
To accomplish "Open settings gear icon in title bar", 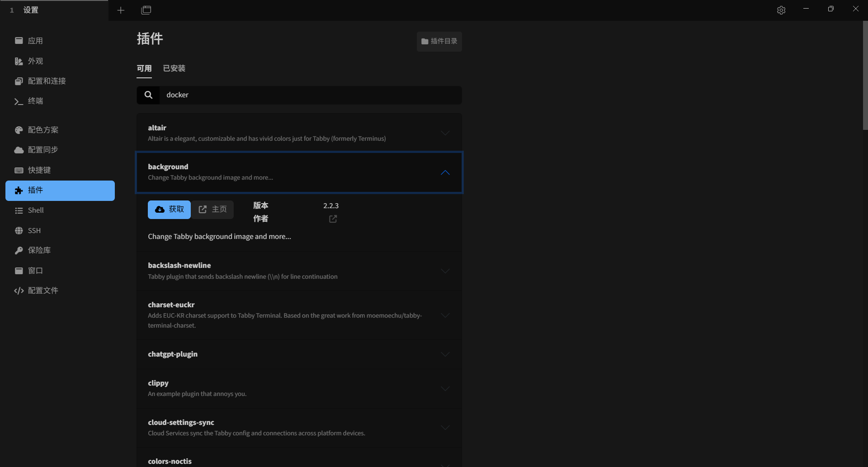I will (781, 10).
